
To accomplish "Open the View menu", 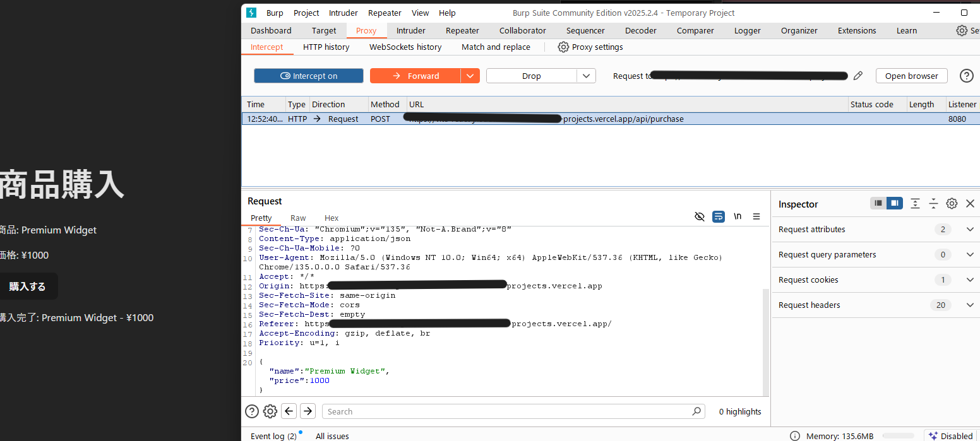I will pyautogui.click(x=420, y=13).
